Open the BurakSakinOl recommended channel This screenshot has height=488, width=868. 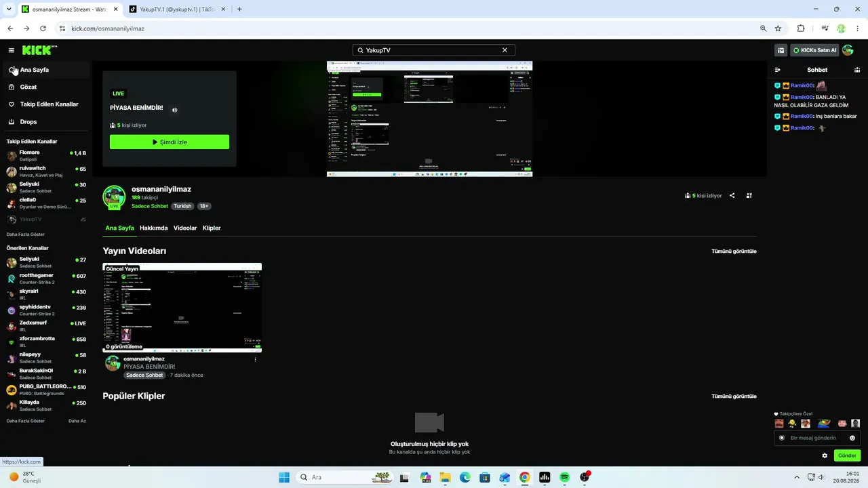(46, 374)
